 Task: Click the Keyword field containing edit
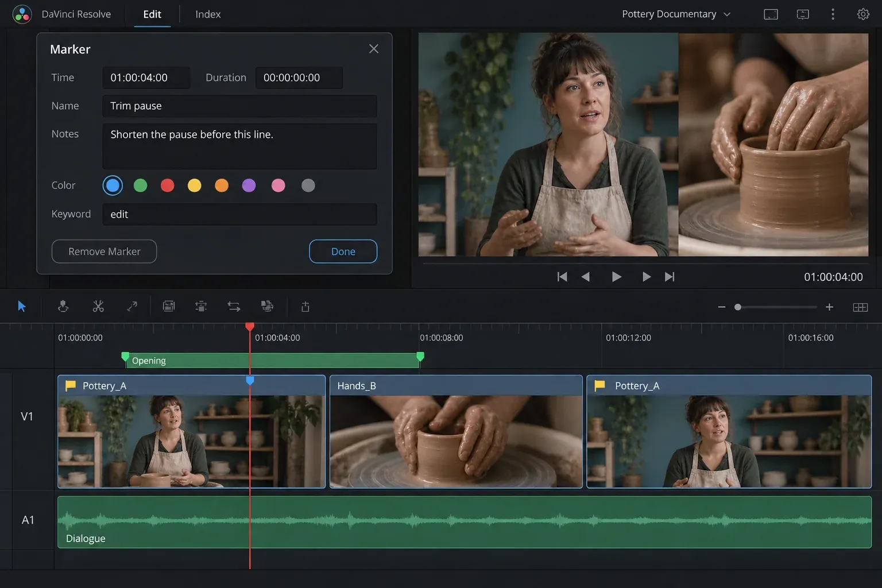[x=240, y=214]
